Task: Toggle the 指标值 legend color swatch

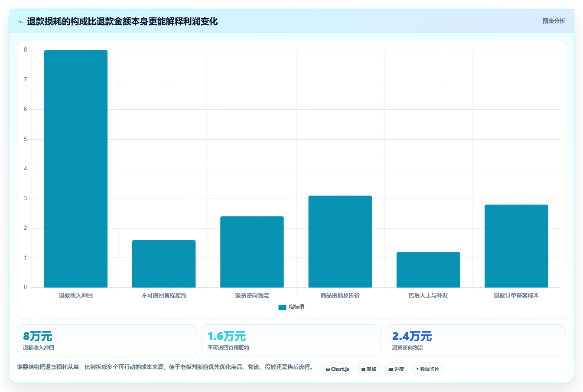Action: pyautogui.click(x=282, y=307)
